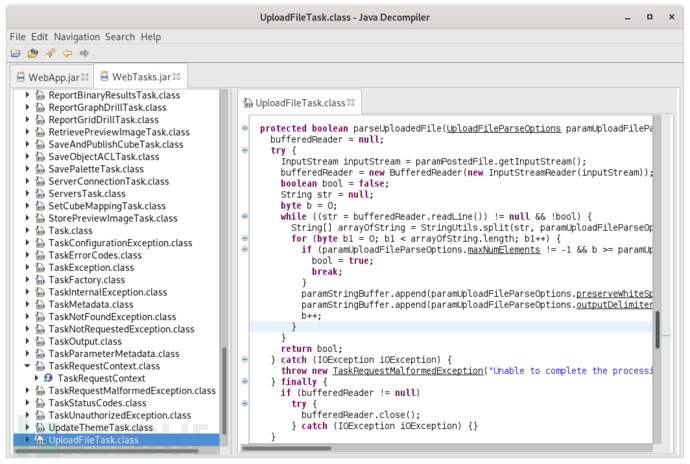
Task: Click the class tree horizontal scrollbar thumb
Action: [106, 450]
